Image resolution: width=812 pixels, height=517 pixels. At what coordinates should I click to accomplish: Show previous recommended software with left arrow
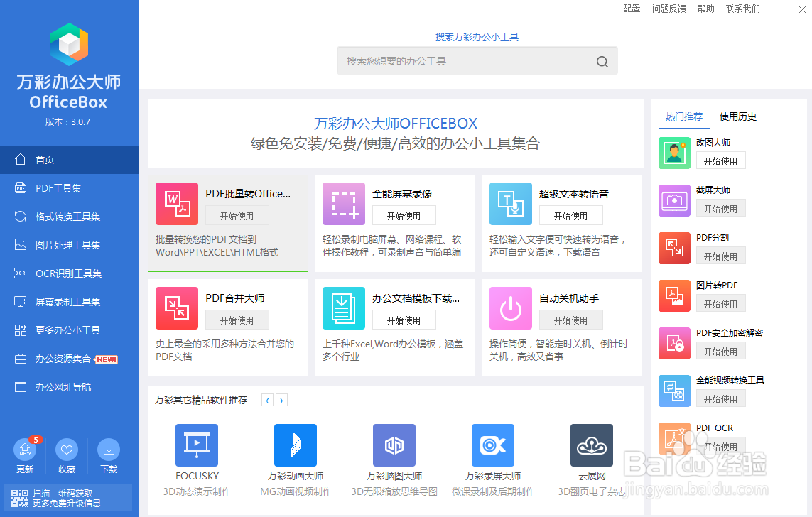click(x=267, y=400)
